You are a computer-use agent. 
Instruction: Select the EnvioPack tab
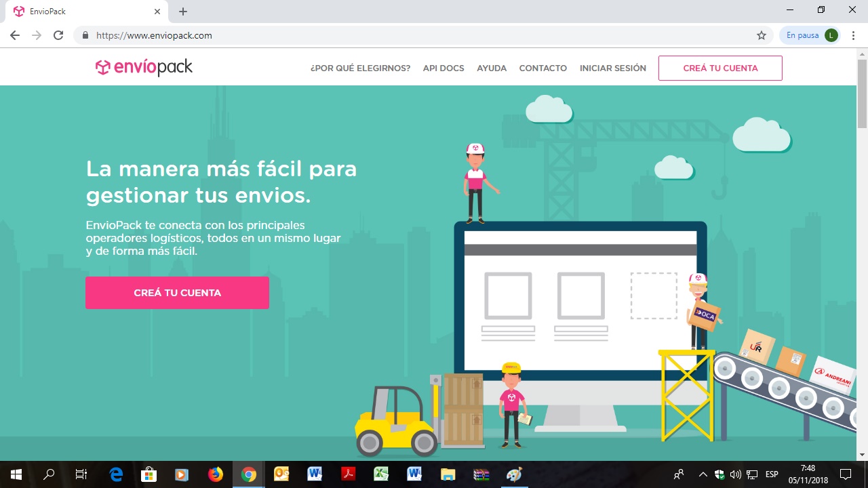click(x=87, y=12)
